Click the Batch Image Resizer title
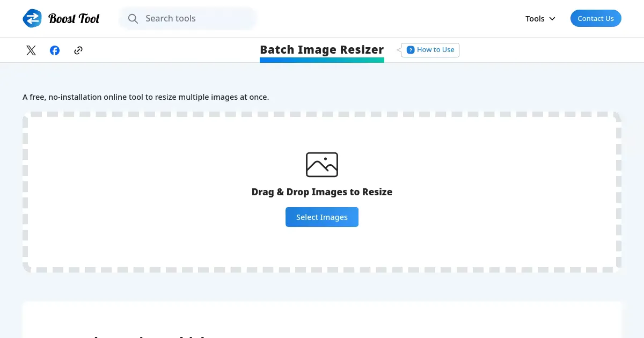Viewport: 644px width, 338px height. pyautogui.click(x=321, y=49)
